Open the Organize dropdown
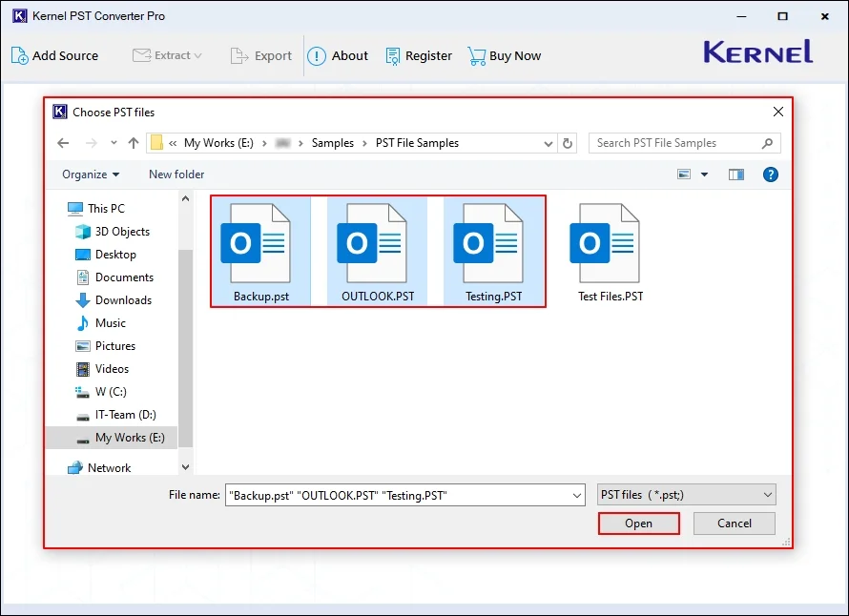The image size is (849, 616). [91, 175]
